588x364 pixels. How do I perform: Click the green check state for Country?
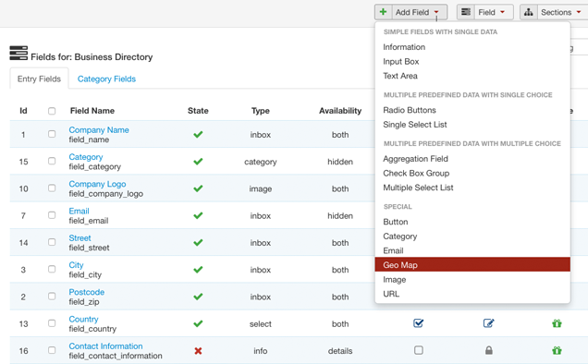(198, 323)
